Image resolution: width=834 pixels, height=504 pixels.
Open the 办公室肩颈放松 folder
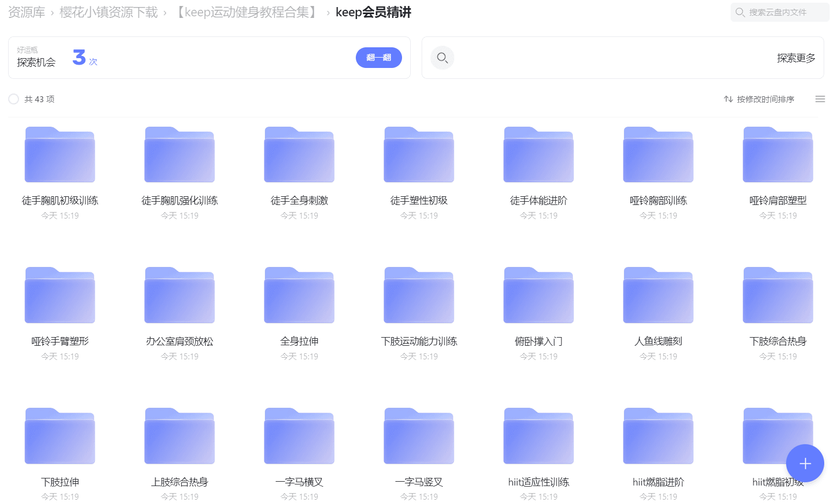(179, 295)
